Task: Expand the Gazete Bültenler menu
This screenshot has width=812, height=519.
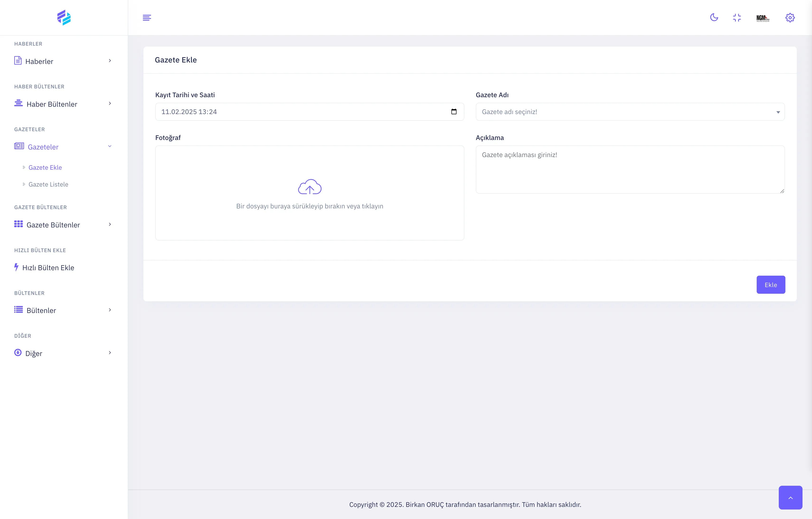Action: [x=63, y=225]
